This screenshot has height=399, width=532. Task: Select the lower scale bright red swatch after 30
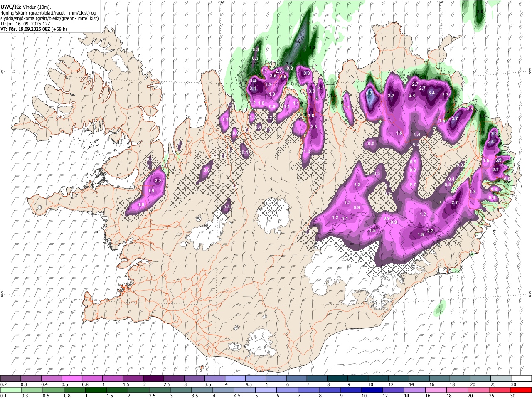click(521, 390)
